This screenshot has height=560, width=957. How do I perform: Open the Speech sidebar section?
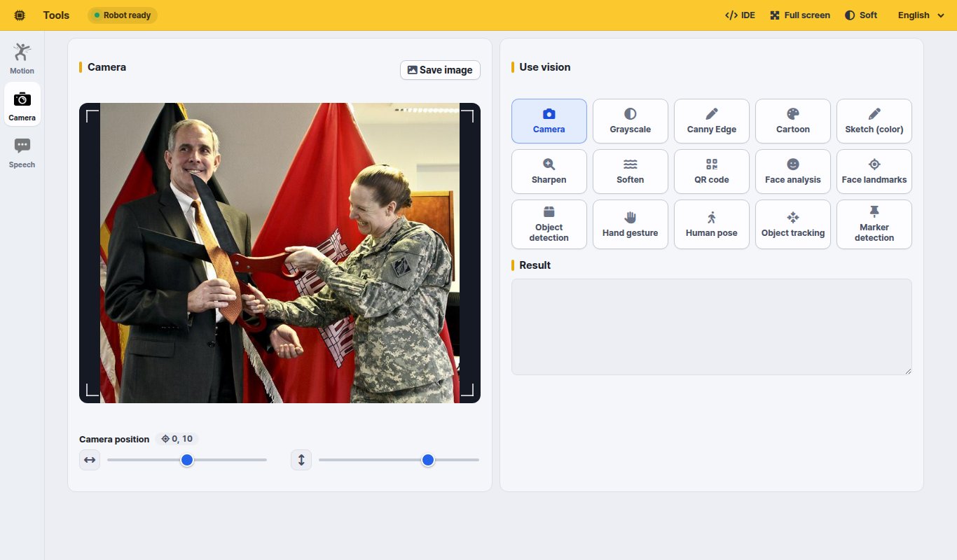coord(22,152)
